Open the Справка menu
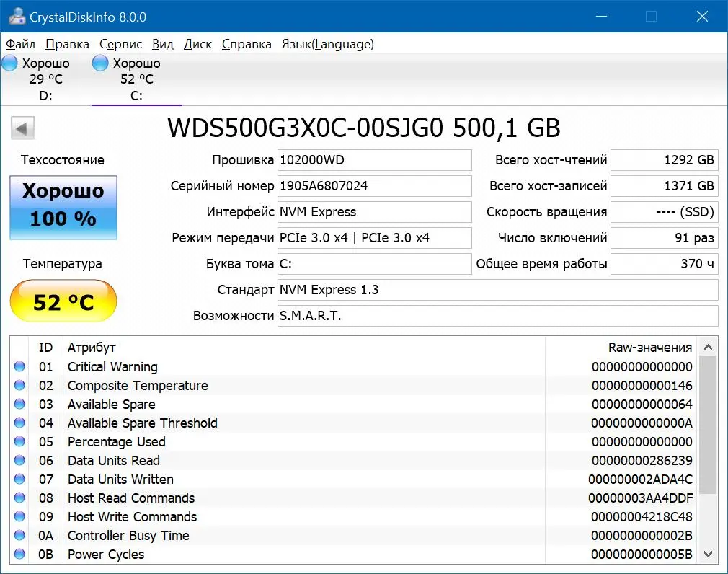 247,44
